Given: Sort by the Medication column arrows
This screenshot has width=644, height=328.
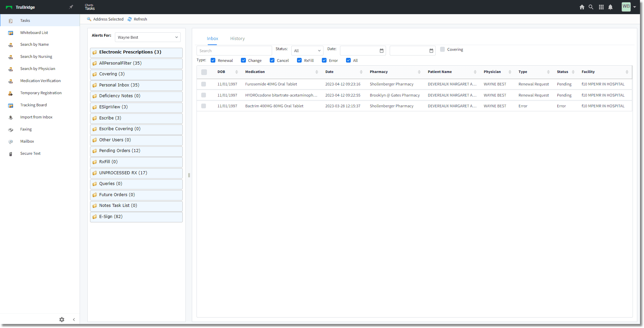Looking at the screenshot, I should click(x=317, y=72).
